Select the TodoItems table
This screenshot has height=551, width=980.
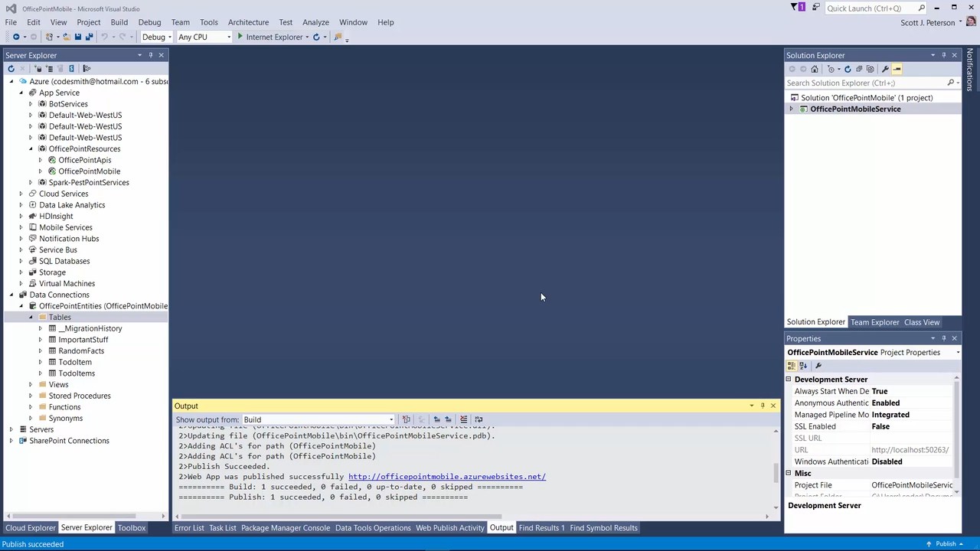[77, 373]
